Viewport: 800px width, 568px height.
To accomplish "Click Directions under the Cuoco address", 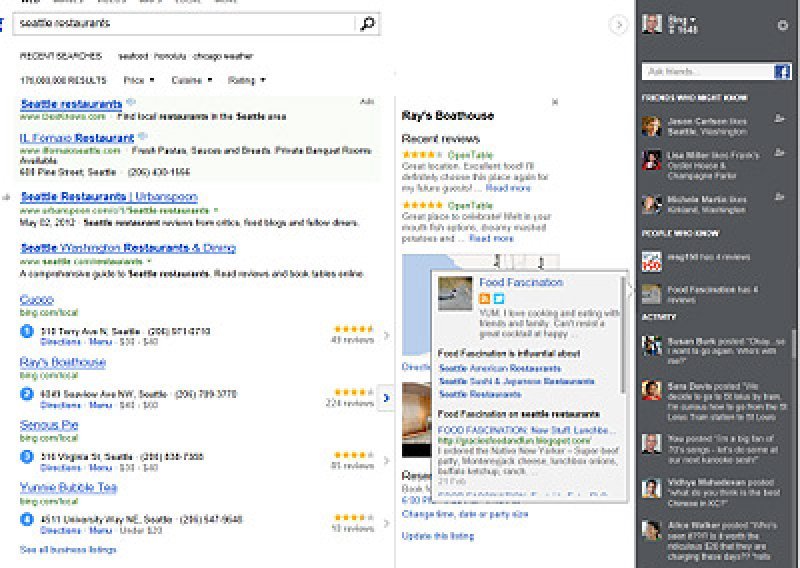I will pos(61,342).
